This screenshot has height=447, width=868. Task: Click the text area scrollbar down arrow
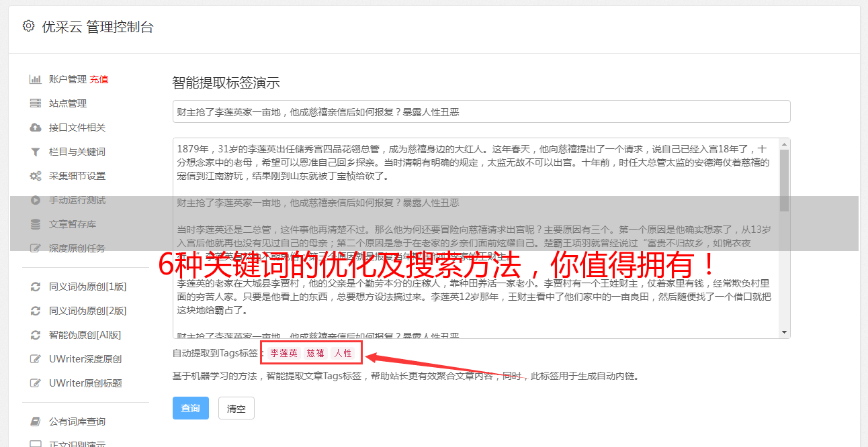tap(784, 332)
